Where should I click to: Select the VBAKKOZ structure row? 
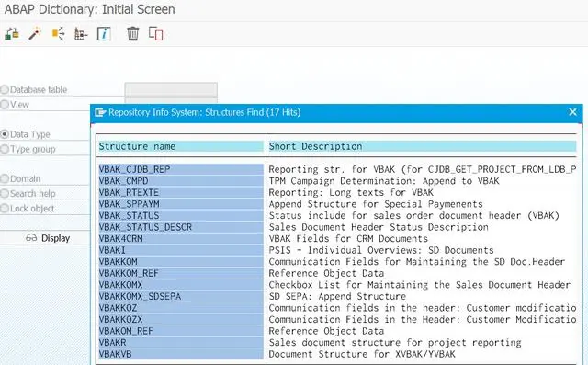pyautogui.click(x=181, y=308)
